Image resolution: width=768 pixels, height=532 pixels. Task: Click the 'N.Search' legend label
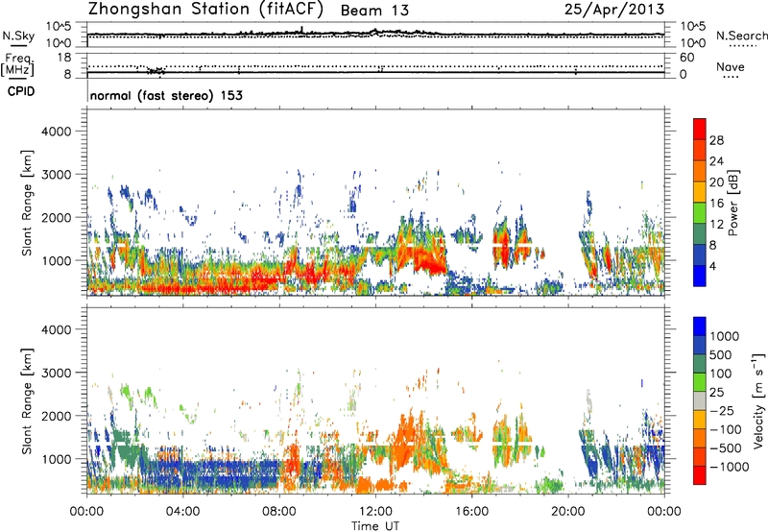[741, 36]
